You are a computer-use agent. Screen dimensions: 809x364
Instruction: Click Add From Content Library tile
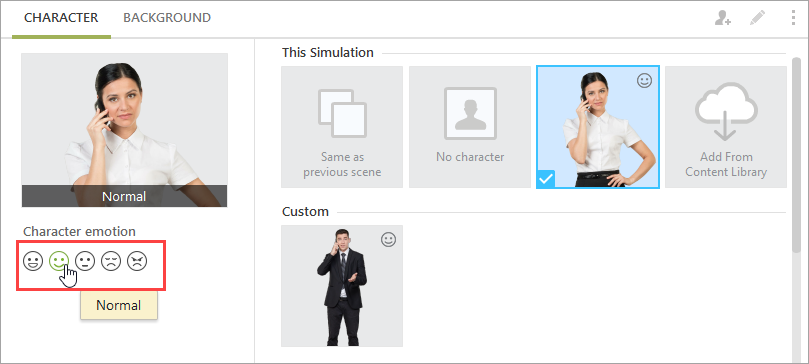coord(725,127)
